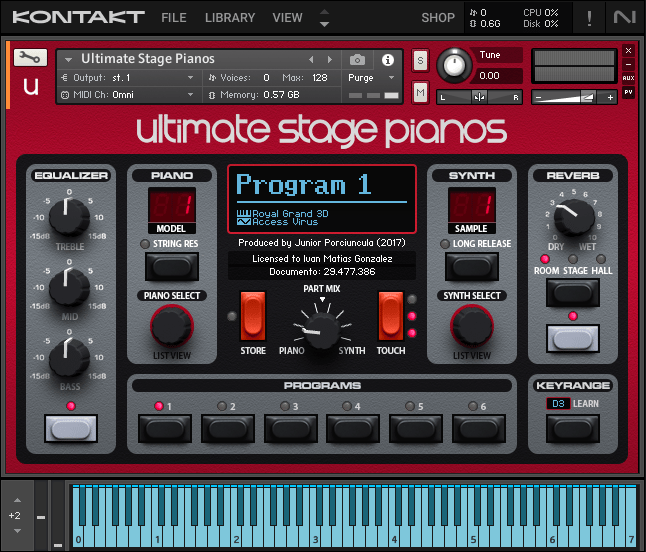646x552 pixels.
Task: Click the Tune knob
Action: [x=454, y=65]
